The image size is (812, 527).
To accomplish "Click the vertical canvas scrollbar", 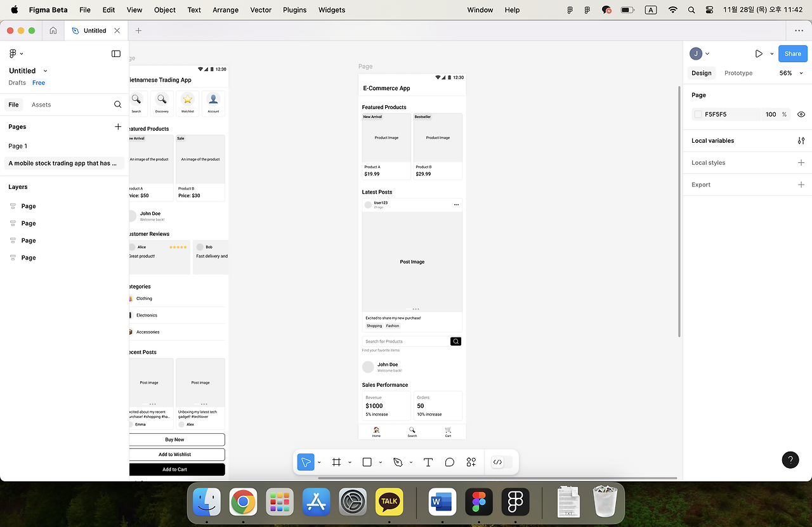I will [679, 211].
